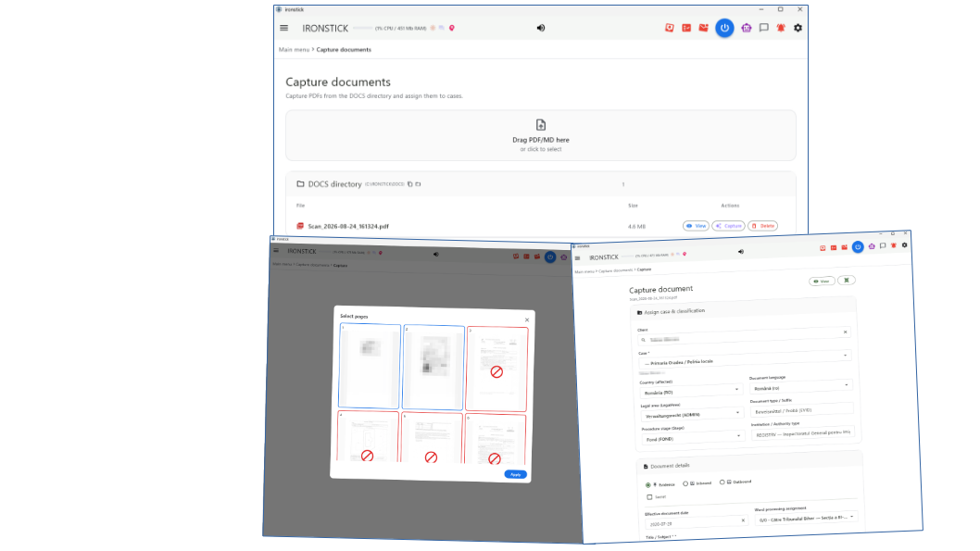Click Capture documents breadcrumb in Capture document window

(x=616, y=270)
